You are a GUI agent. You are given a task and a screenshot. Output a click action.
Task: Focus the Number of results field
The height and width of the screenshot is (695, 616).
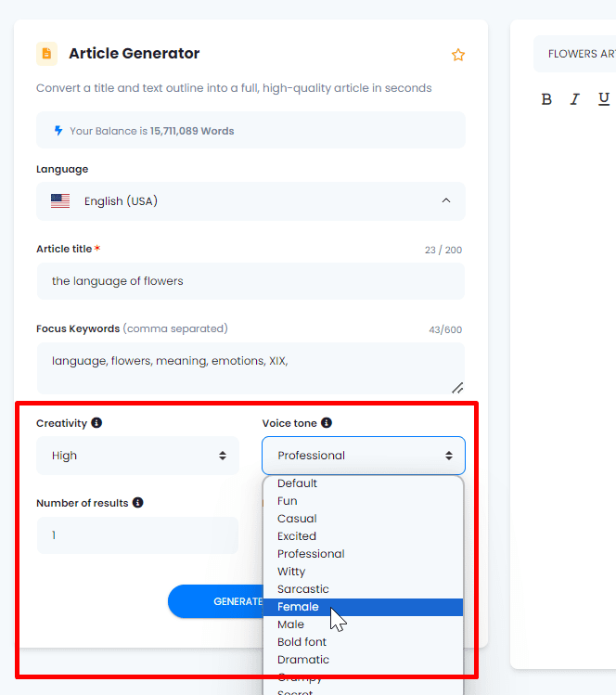[x=137, y=535]
